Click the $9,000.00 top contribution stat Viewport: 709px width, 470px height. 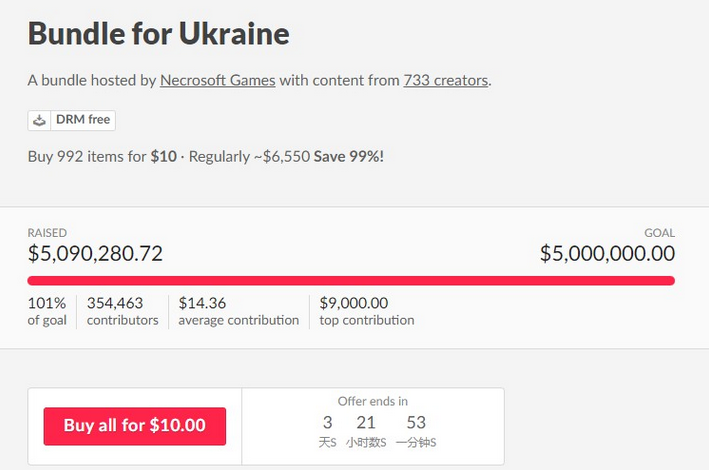point(367,311)
